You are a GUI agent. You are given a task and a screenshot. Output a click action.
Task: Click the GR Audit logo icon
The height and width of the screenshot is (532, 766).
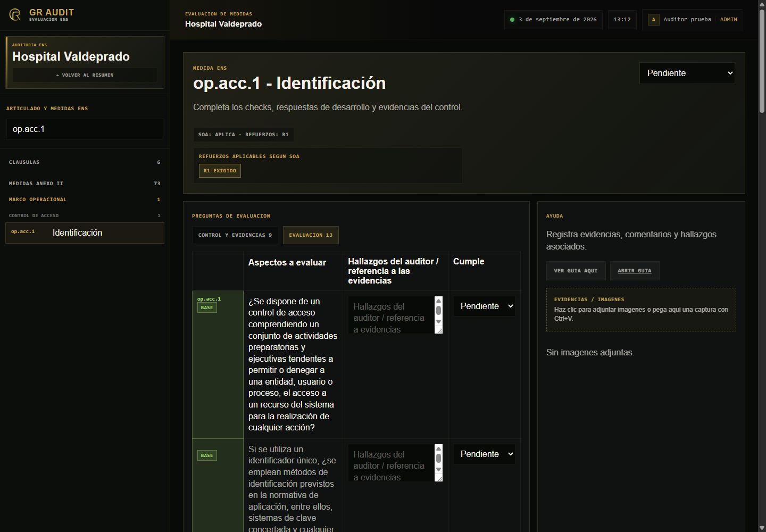(x=15, y=15)
